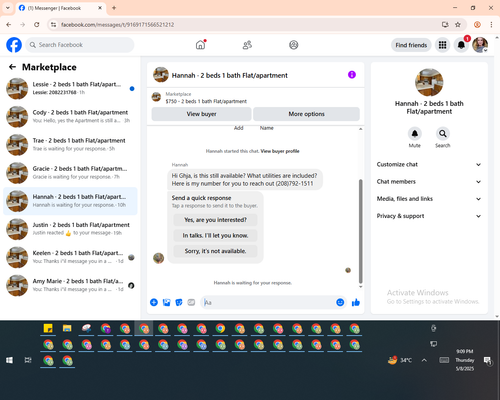
Task: Expand Customize chat section
Action: click(429, 164)
